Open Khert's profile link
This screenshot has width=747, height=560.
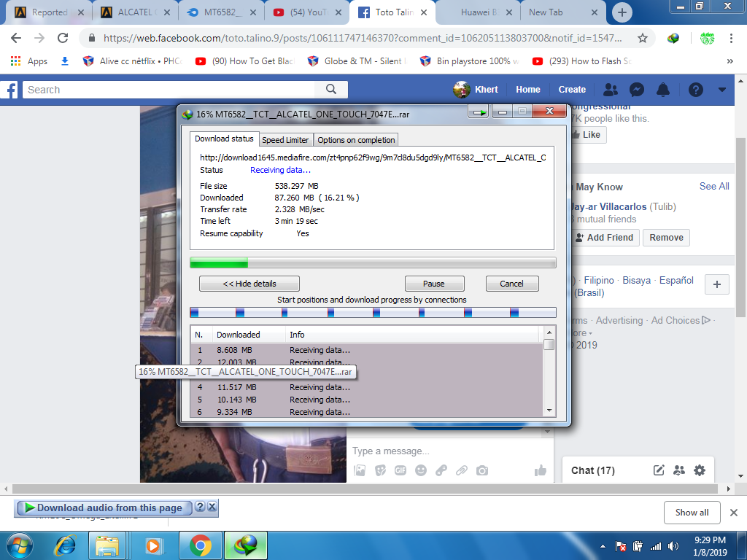click(x=476, y=90)
